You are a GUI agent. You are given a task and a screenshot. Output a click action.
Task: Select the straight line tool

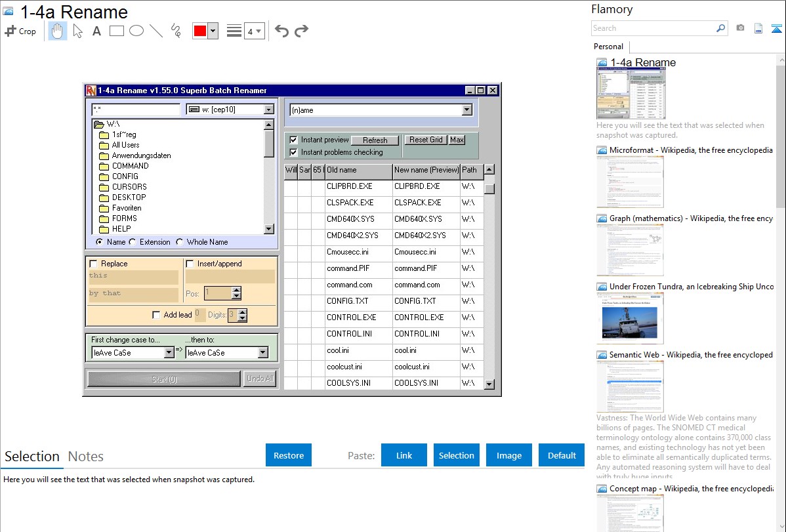tap(156, 31)
